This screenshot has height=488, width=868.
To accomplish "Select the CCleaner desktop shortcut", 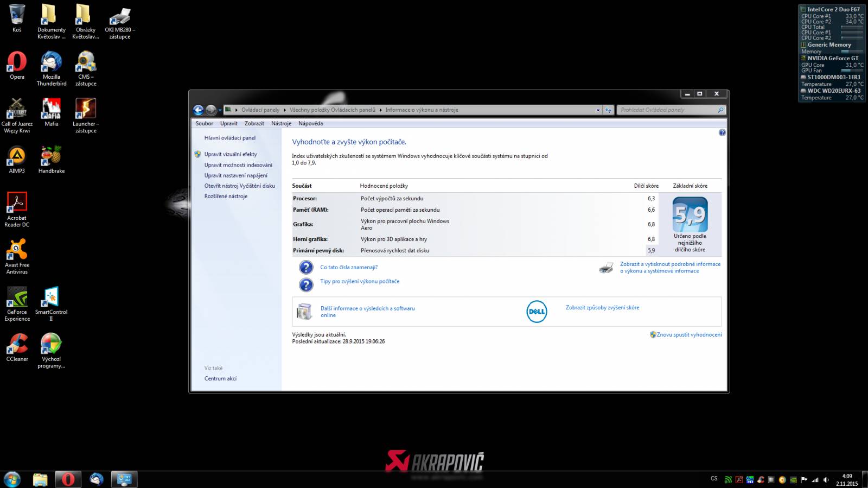I will (17, 347).
